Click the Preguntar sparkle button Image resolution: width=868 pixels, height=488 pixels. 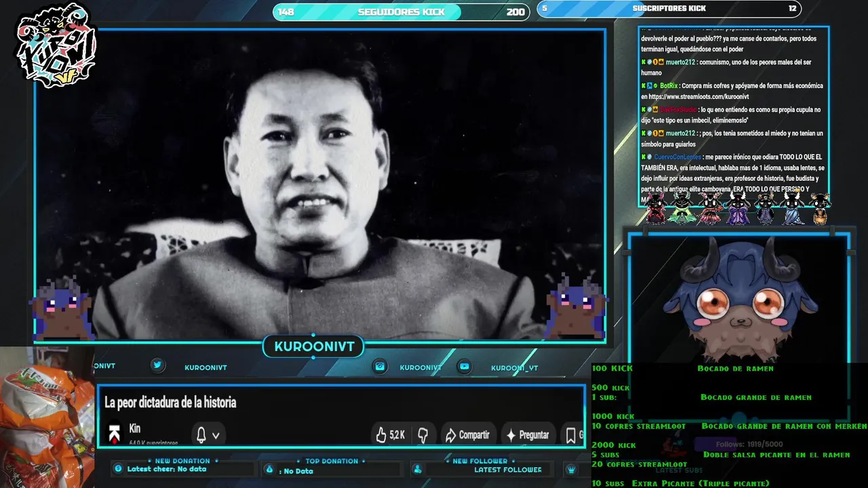528,434
